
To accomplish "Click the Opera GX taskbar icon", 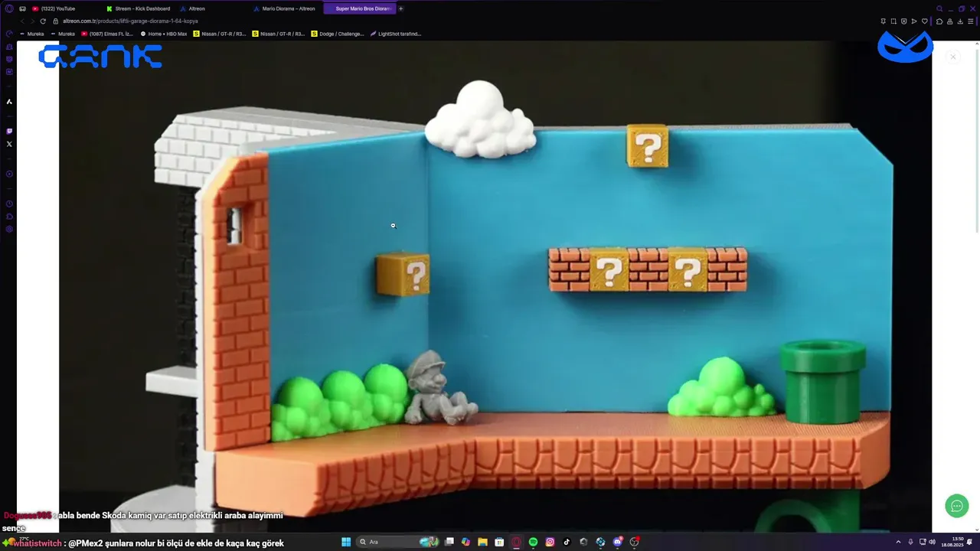I will pyautogui.click(x=516, y=542).
